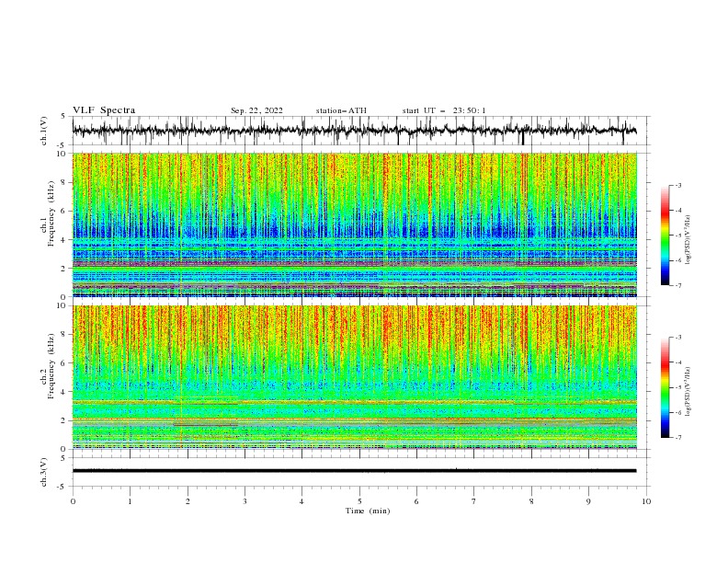Image resolution: width=728 pixels, height=563 pixels.
Task: Click the "station=ATH" header label
Action: click(341, 110)
